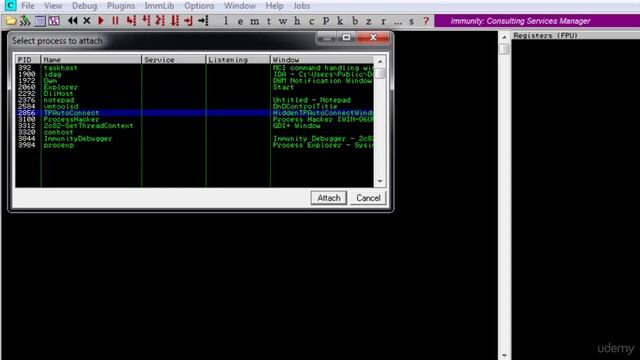Select the procexp process row
The height and width of the screenshot is (360, 640).
194,145
